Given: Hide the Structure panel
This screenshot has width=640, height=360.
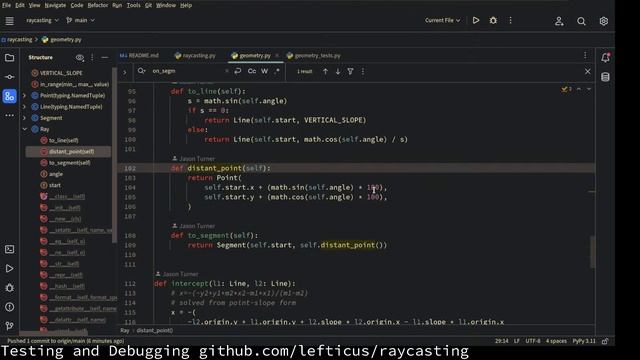Looking at the screenshot, I should [x=104, y=58].
